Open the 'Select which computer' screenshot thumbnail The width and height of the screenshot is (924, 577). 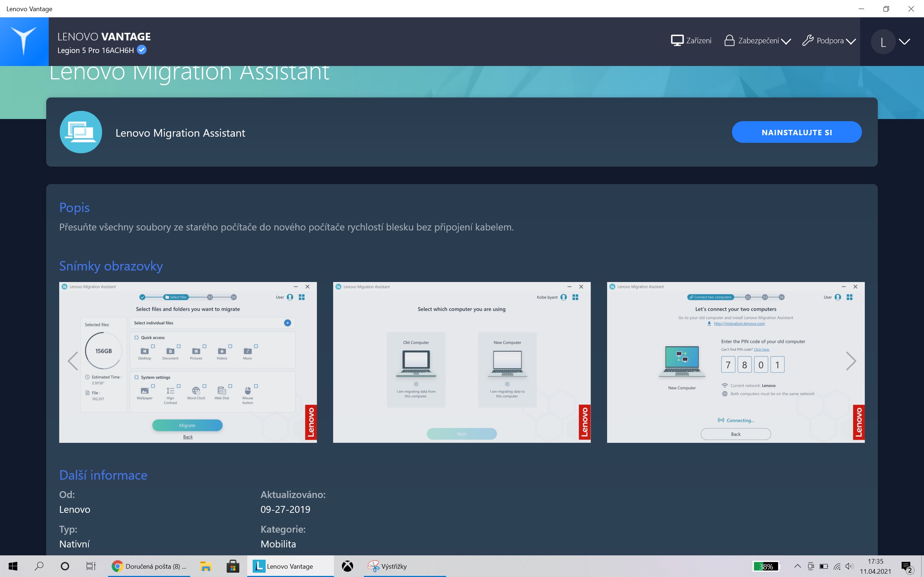[462, 362]
